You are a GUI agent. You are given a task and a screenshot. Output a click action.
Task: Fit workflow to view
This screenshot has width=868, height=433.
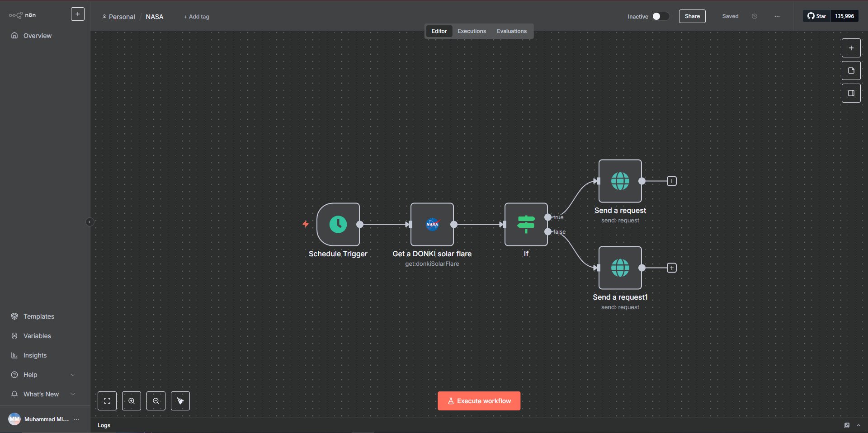[107, 401]
